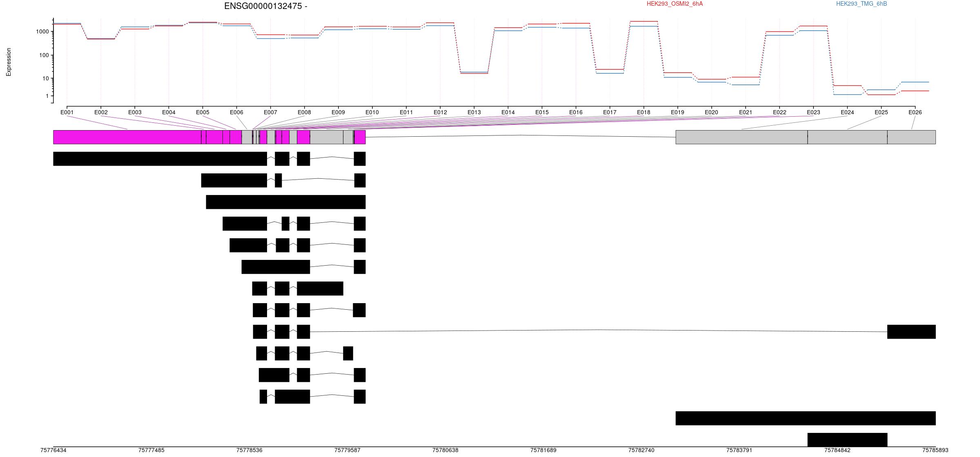Click genomic coordinate 75784842
Screen dimensions: 980x457
(837, 450)
